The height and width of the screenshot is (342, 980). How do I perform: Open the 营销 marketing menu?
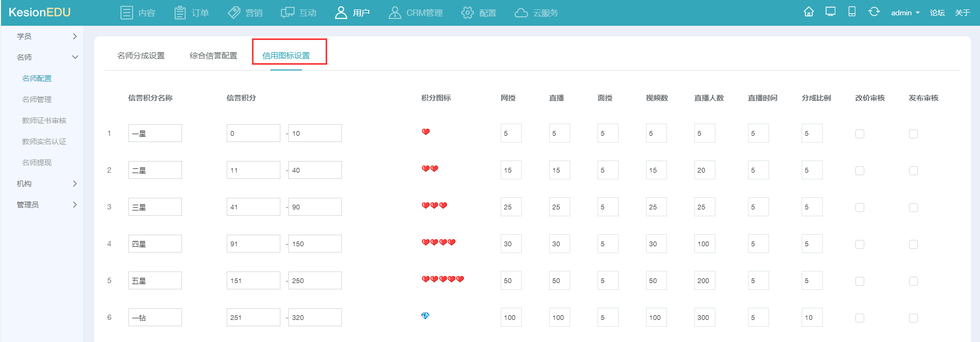point(245,13)
